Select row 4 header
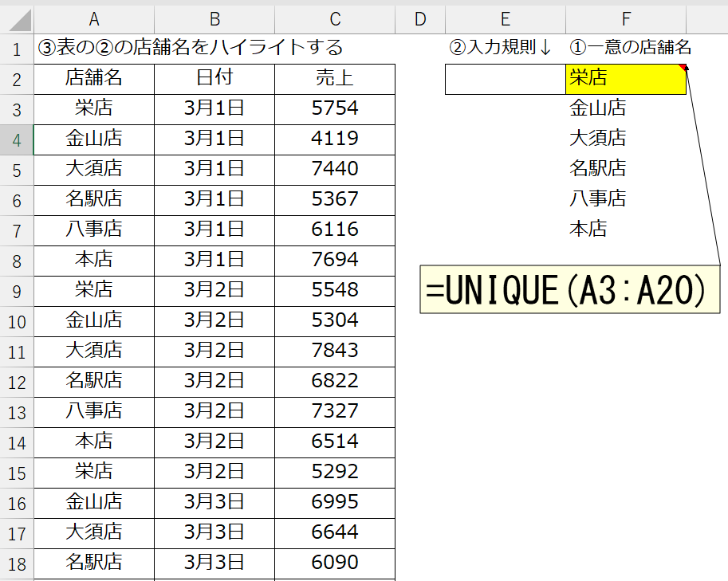Image resolution: width=728 pixels, height=581 pixels. point(17,140)
